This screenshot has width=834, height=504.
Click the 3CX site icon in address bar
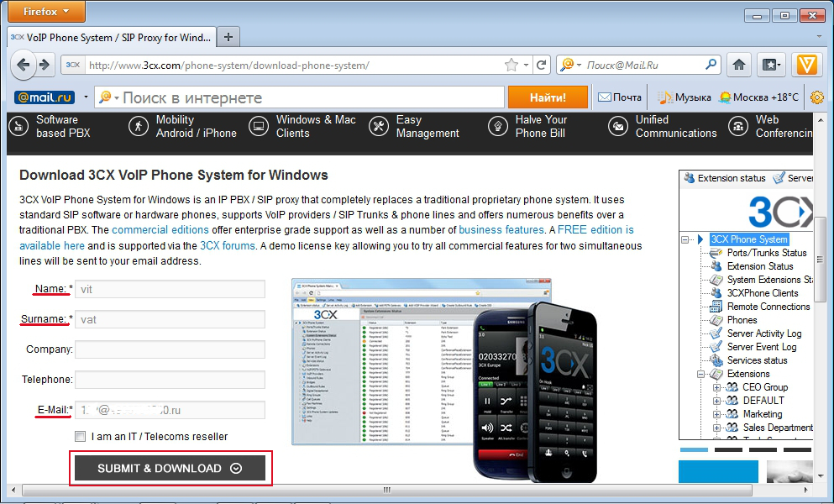73,65
